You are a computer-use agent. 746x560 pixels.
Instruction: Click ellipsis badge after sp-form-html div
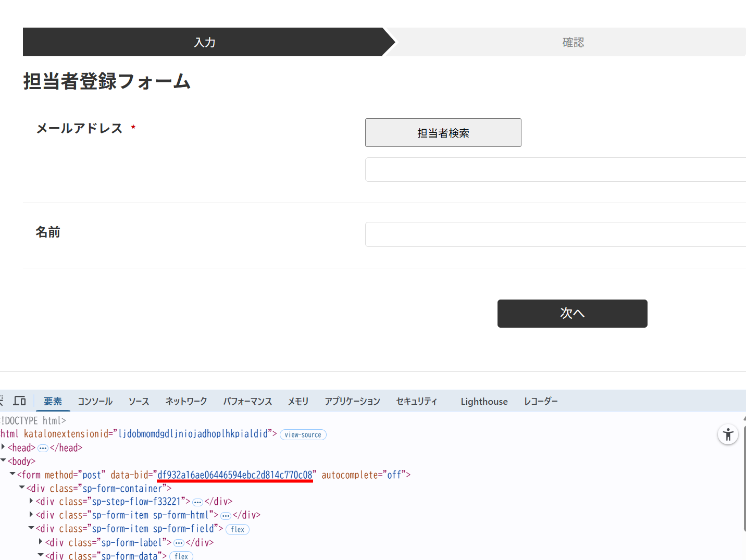pos(226,516)
